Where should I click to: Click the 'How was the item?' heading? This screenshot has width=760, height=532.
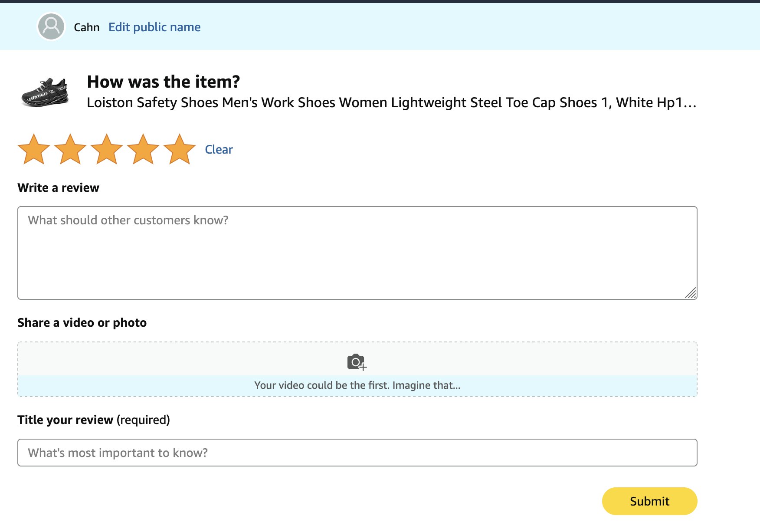(x=163, y=82)
